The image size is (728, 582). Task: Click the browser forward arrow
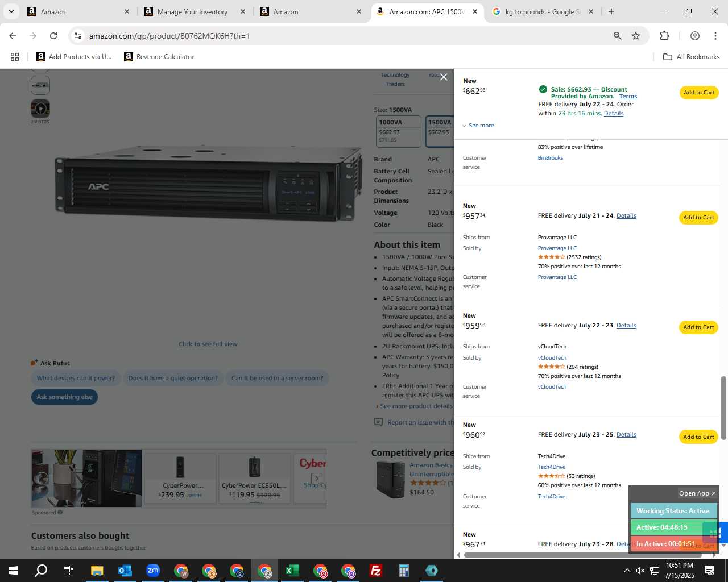pos(33,36)
